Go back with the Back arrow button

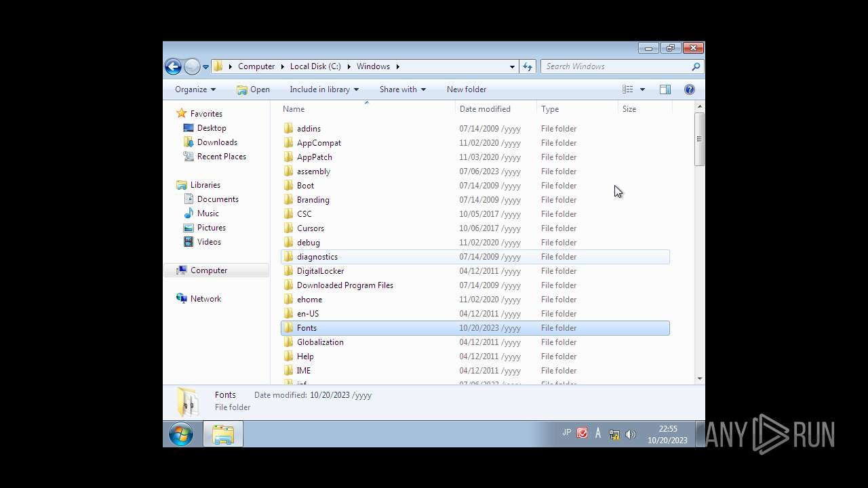(x=173, y=66)
